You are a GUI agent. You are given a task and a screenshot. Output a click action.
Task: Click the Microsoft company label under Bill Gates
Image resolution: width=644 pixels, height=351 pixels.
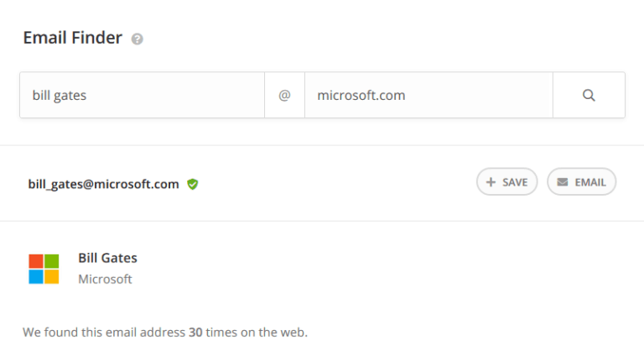coord(105,279)
